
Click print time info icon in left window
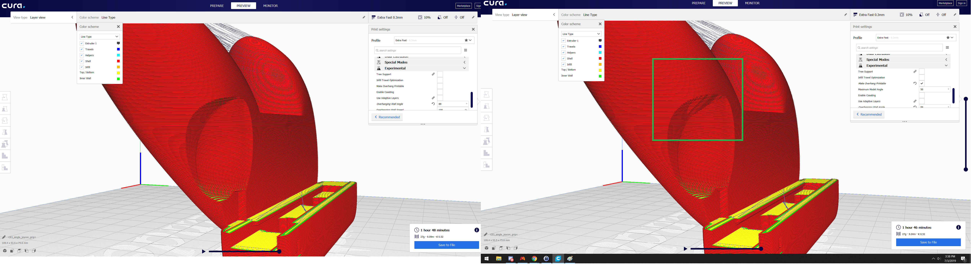[x=476, y=230]
